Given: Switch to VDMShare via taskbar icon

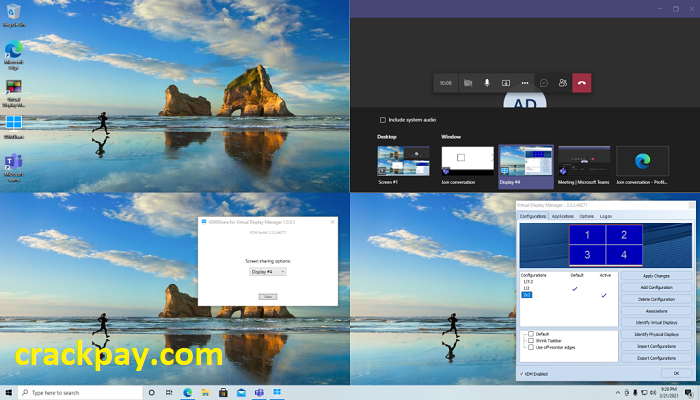Looking at the screenshot, I should (x=277, y=392).
